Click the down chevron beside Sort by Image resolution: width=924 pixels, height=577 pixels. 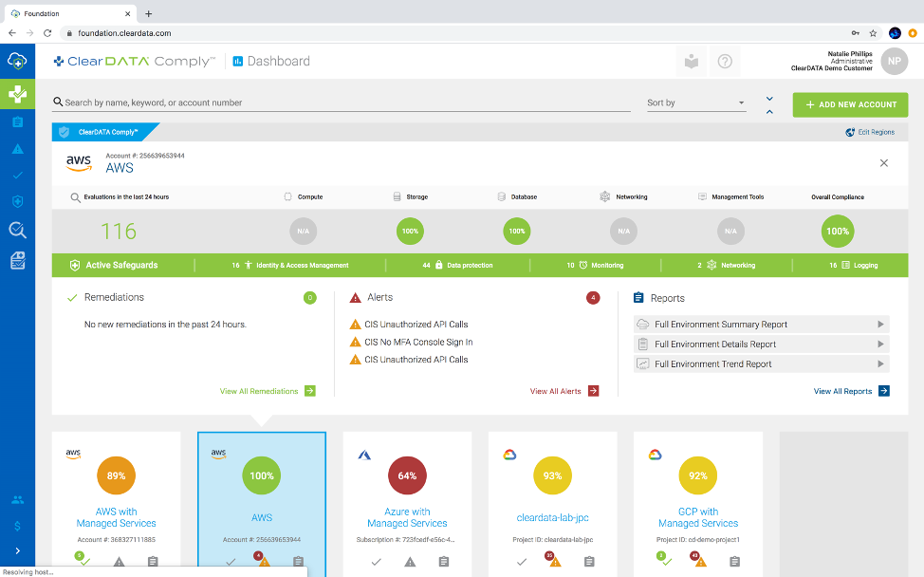click(x=769, y=99)
